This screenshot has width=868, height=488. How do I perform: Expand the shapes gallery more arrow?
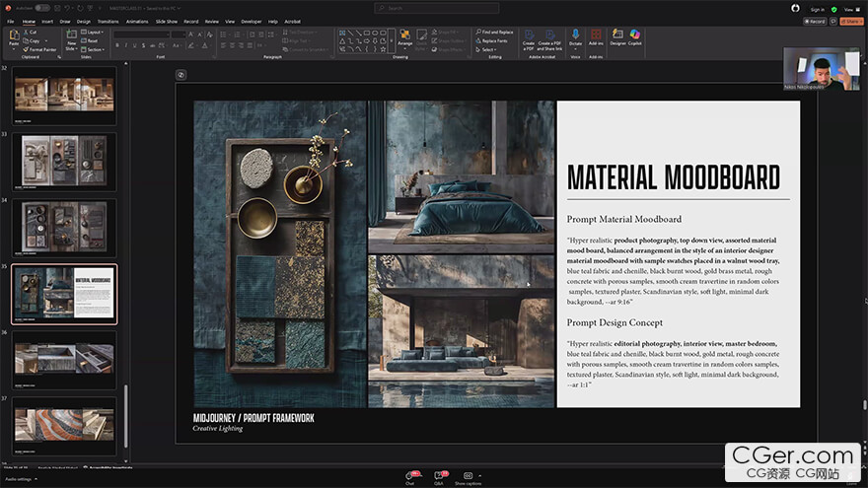pos(392,40)
